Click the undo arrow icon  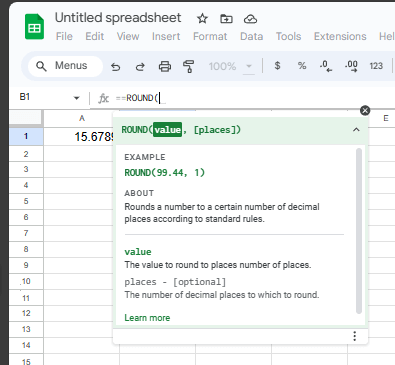(x=116, y=67)
